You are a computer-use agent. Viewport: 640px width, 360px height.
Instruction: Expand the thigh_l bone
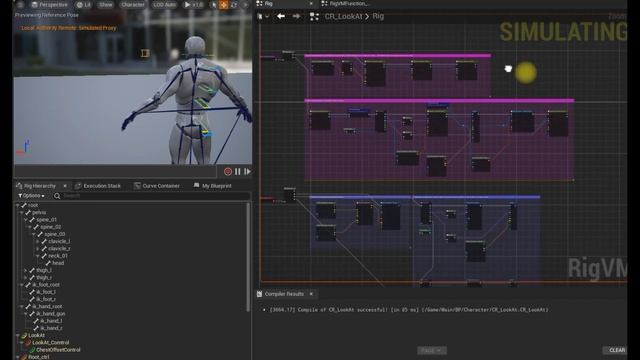click(26, 271)
